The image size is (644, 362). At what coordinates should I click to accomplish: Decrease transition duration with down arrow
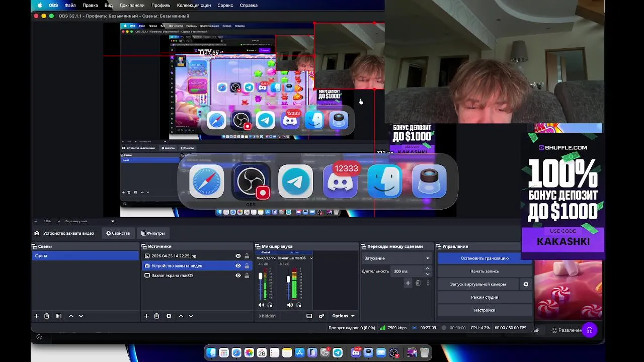(428, 274)
